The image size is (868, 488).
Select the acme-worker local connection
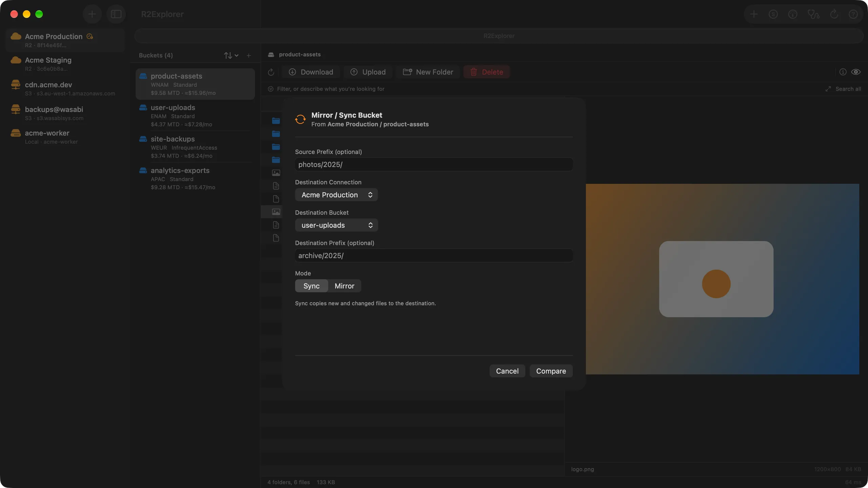pyautogui.click(x=64, y=137)
